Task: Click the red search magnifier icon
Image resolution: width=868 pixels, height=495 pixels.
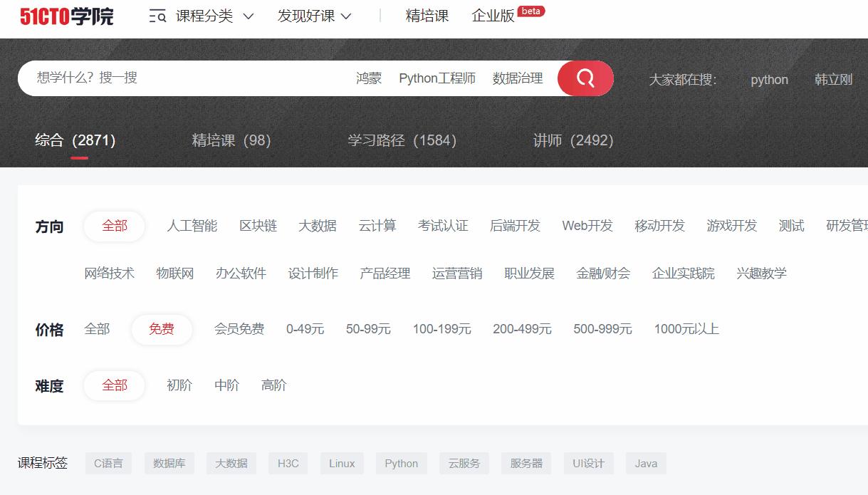Action: [x=585, y=78]
